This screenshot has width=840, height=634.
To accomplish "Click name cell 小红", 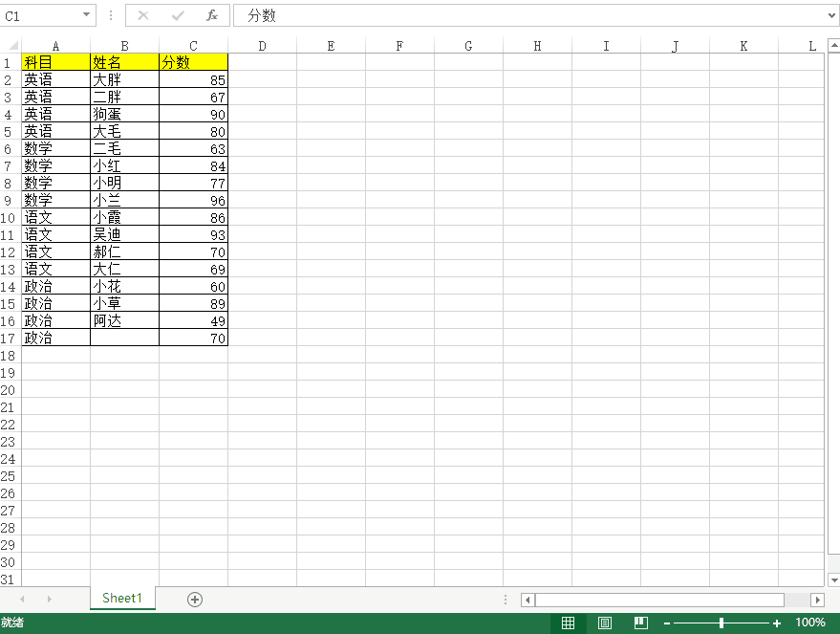I will (124, 165).
